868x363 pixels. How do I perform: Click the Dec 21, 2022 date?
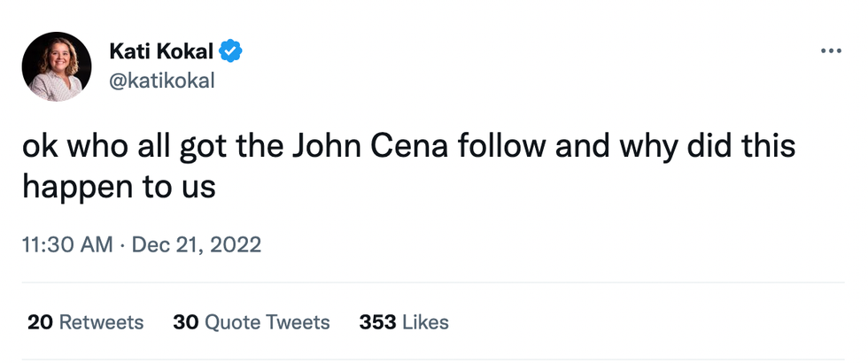[x=196, y=244]
